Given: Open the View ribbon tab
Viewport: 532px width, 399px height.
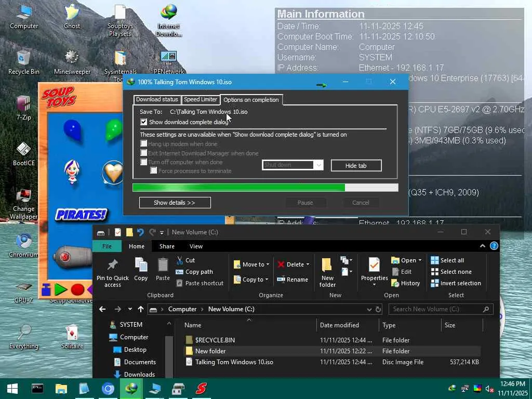Looking at the screenshot, I should pos(196,246).
